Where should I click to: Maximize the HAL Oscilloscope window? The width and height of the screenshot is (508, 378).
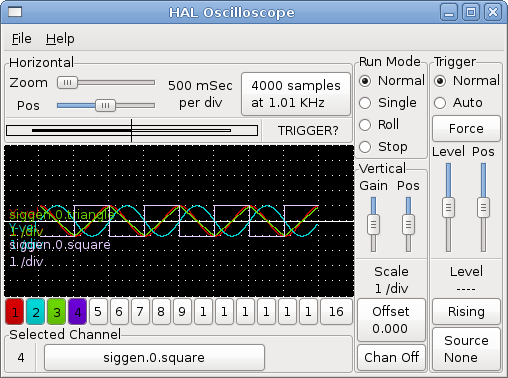471,12
